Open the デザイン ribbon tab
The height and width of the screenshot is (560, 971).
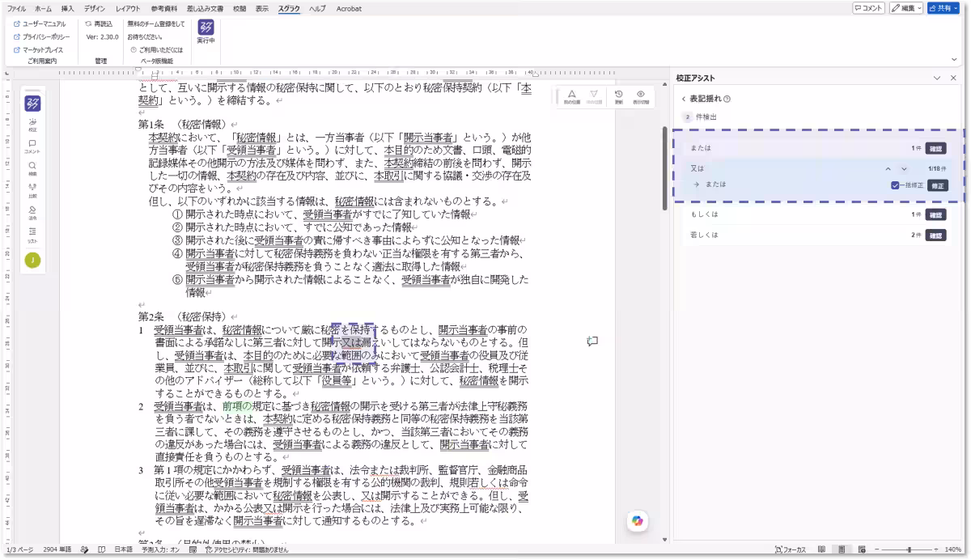click(x=94, y=8)
